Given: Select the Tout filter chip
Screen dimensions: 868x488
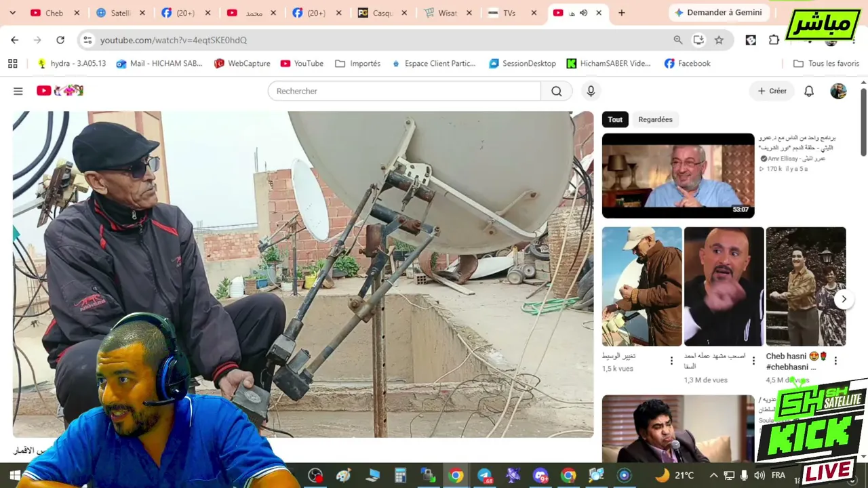Looking at the screenshot, I should click(x=615, y=119).
